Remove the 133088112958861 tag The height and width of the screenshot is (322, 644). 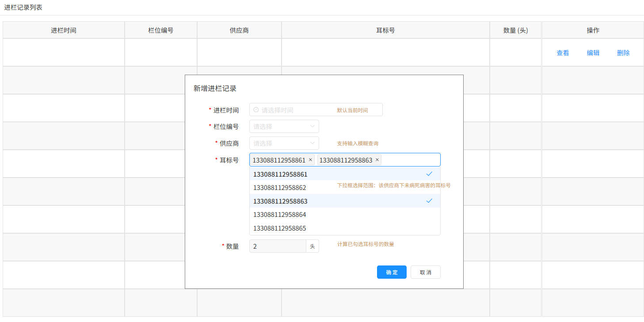pos(310,160)
